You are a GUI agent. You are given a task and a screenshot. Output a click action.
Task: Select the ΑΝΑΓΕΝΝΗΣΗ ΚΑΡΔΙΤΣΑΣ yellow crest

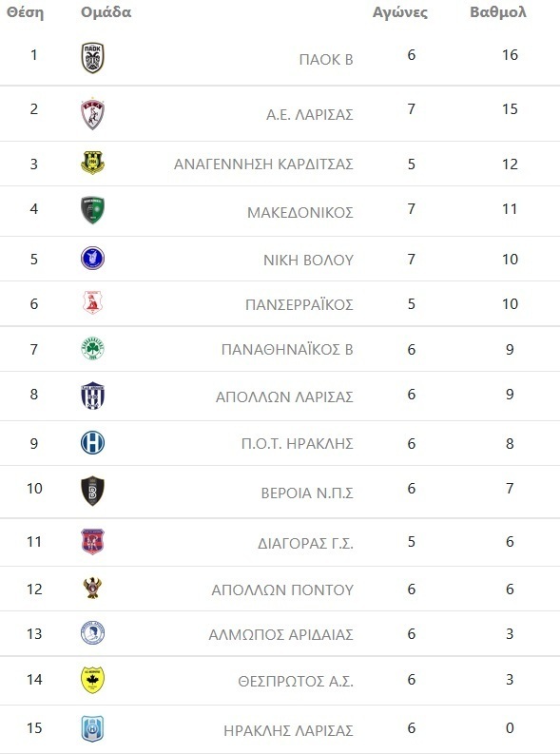pos(93,163)
